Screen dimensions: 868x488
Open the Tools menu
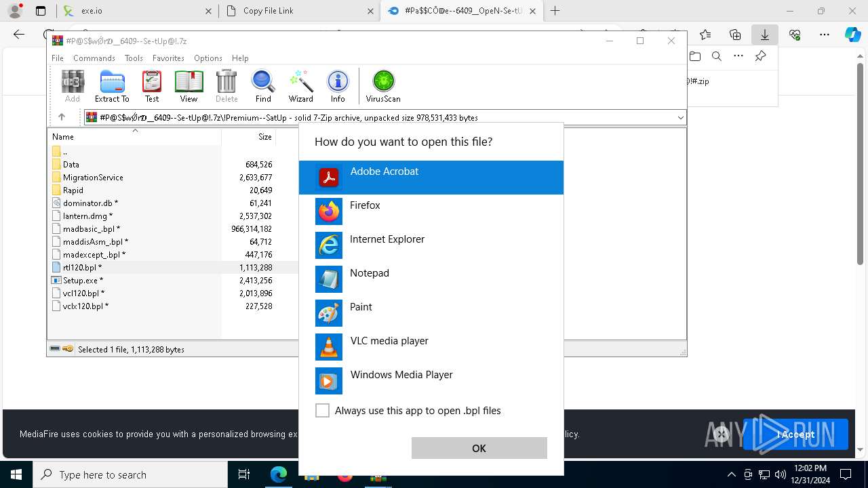134,58
